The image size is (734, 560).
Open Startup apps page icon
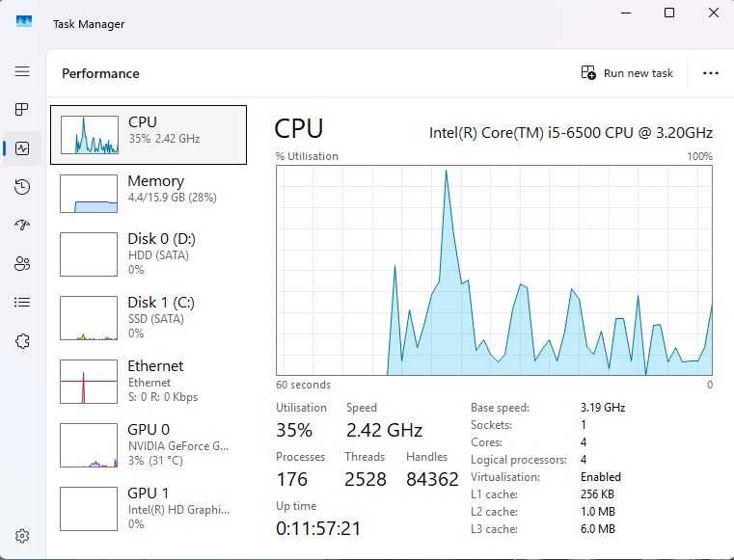pos(22,226)
